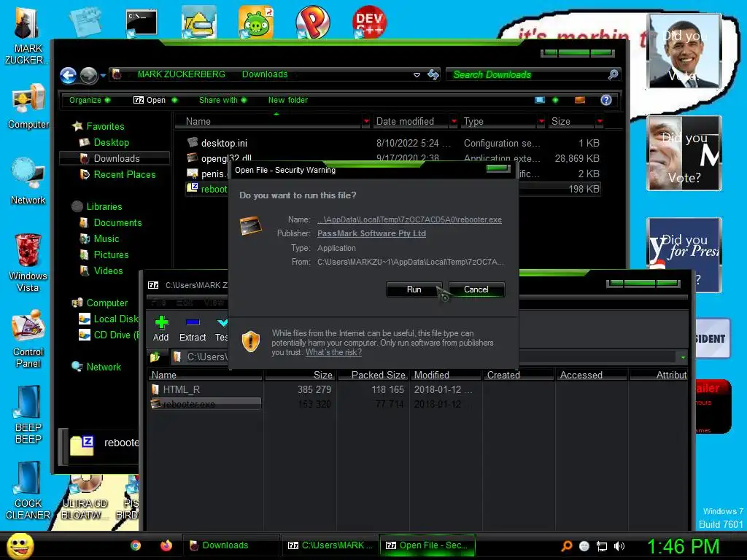Click the magnifier icon in the search box
747x560 pixels.
(x=613, y=74)
